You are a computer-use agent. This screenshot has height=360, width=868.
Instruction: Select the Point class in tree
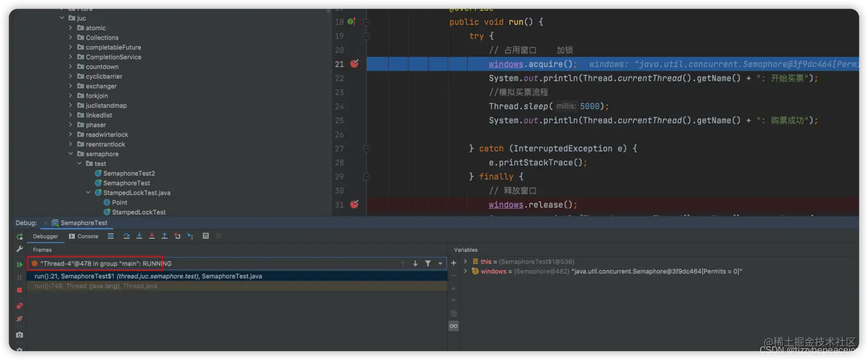115,203
